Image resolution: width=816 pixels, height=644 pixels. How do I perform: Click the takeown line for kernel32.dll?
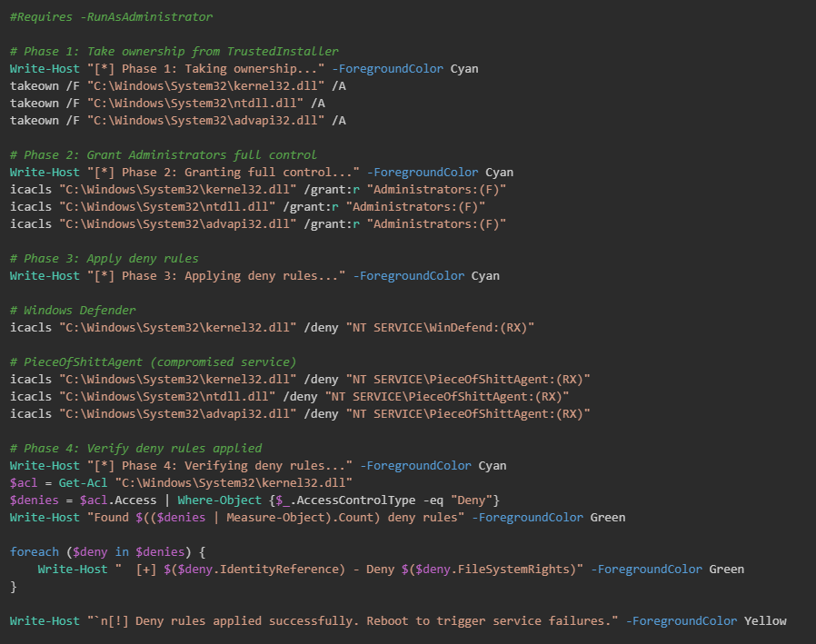pyautogui.click(x=178, y=85)
